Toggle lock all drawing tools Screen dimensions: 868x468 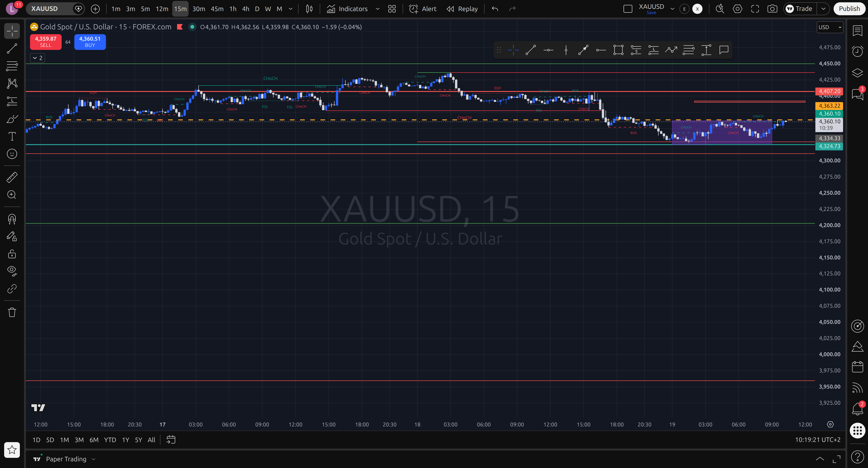point(12,254)
